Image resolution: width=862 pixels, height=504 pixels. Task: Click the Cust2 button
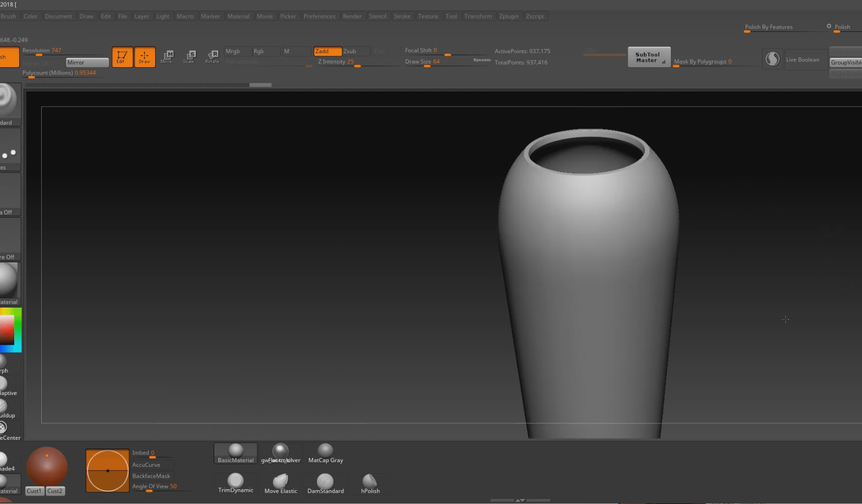click(x=55, y=491)
